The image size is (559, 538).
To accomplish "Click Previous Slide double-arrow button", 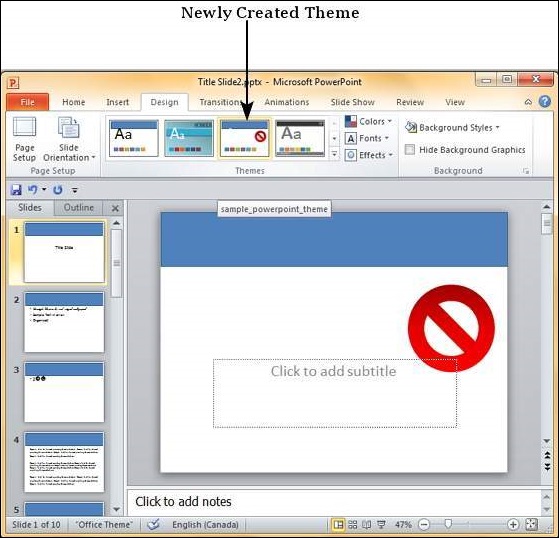I will [x=547, y=455].
